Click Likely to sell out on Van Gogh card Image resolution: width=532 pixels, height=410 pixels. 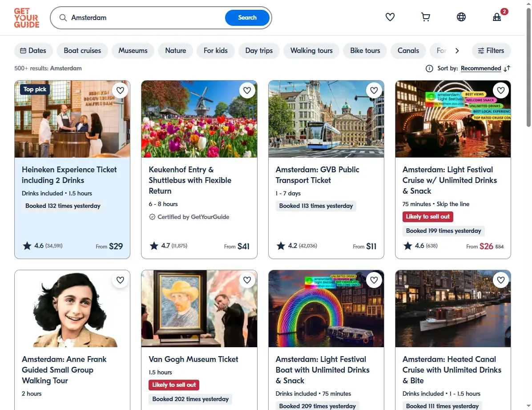click(x=174, y=385)
